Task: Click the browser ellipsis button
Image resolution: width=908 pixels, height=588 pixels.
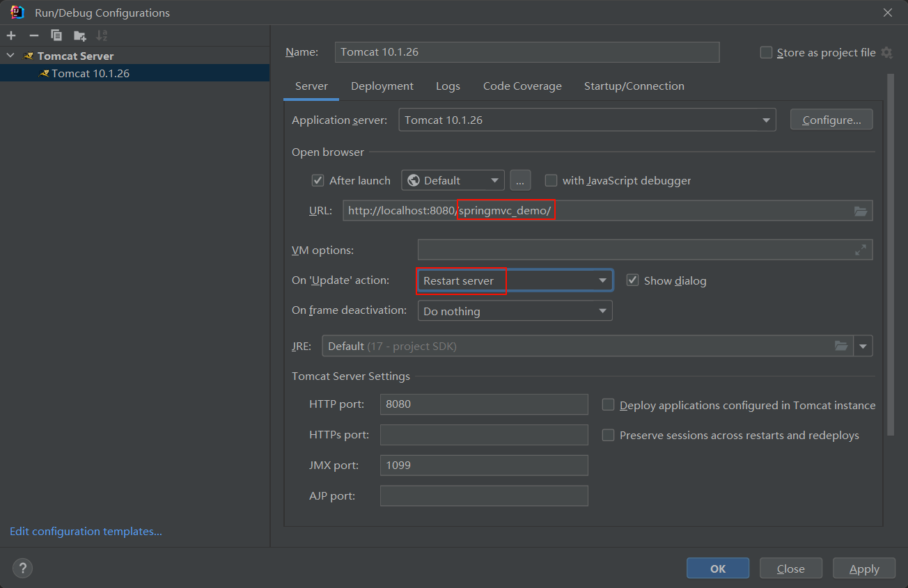Action: point(520,180)
